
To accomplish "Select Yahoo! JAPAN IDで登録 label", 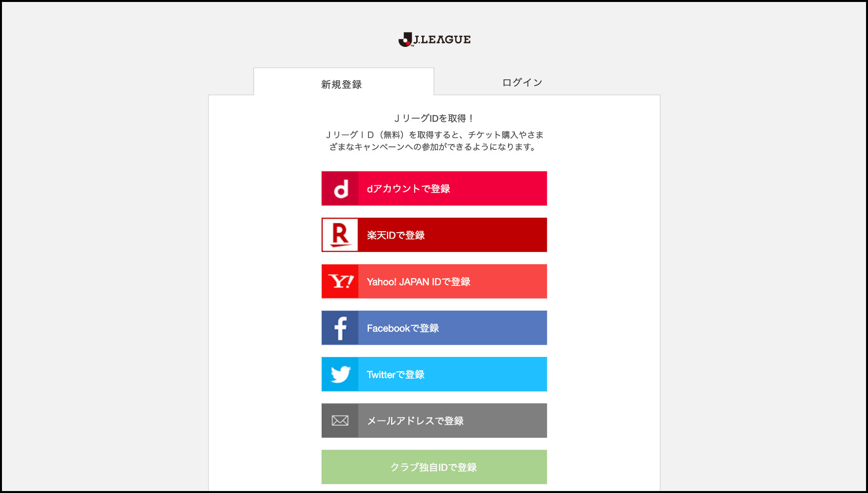I will click(418, 282).
